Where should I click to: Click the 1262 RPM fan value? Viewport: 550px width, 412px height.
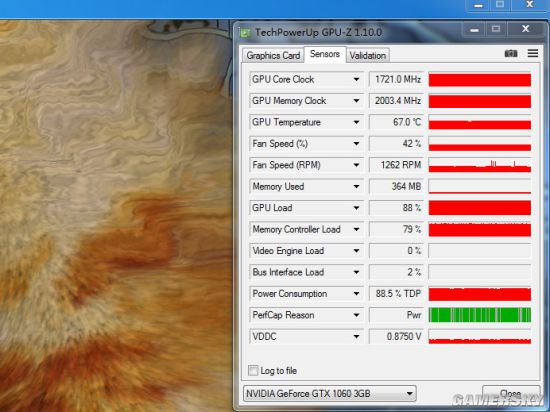[396, 165]
